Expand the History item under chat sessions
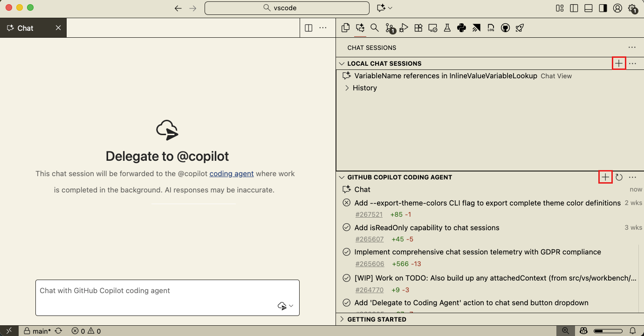This screenshot has width=644, height=336. pyautogui.click(x=347, y=88)
